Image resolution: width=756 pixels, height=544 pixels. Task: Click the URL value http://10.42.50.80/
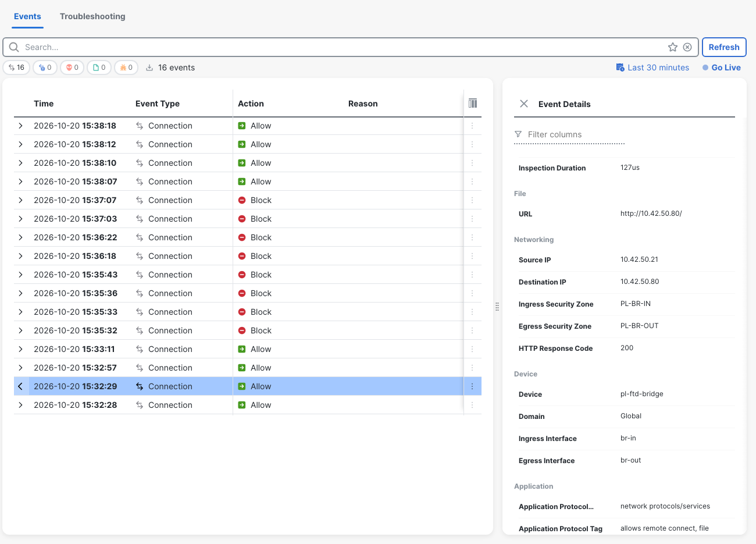coord(651,214)
